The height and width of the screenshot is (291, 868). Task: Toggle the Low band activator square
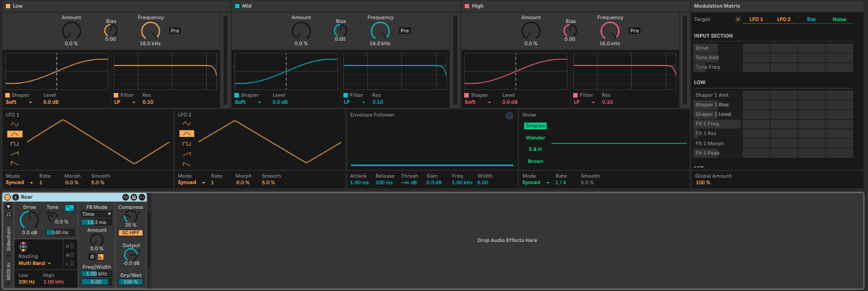click(8, 6)
